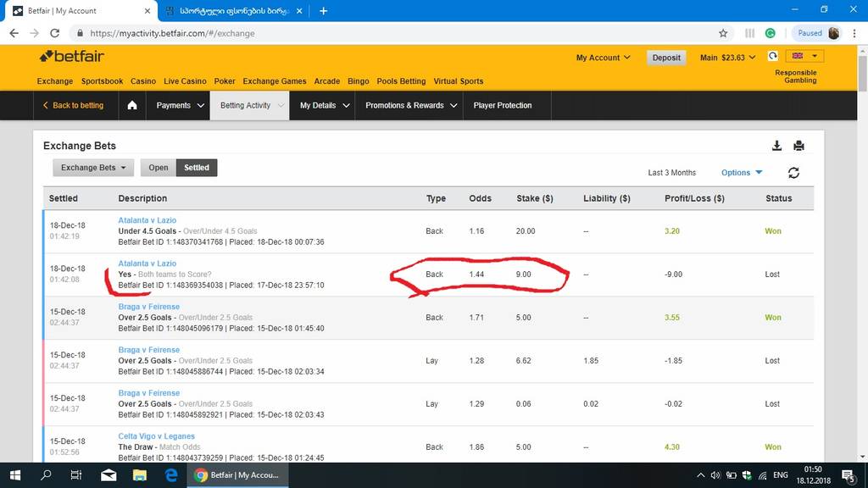Download the exchange bets report
Image resolution: width=868 pixels, height=488 pixels.
pyautogui.click(x=776, y=146)
